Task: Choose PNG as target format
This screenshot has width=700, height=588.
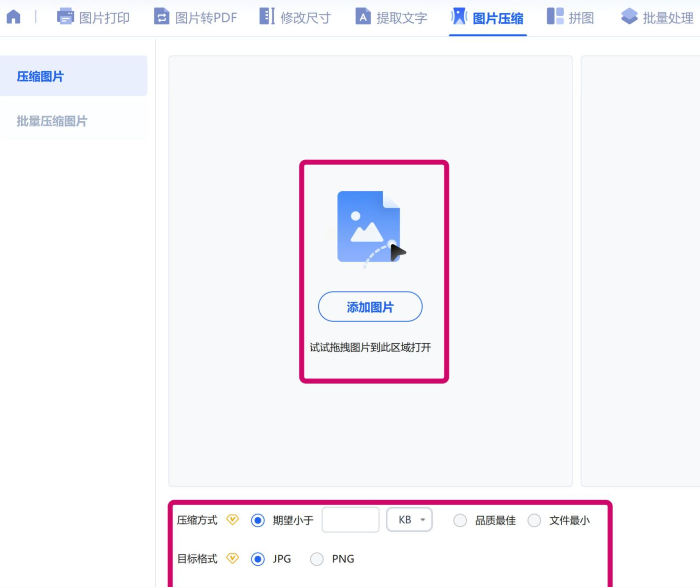Action: 317,559
